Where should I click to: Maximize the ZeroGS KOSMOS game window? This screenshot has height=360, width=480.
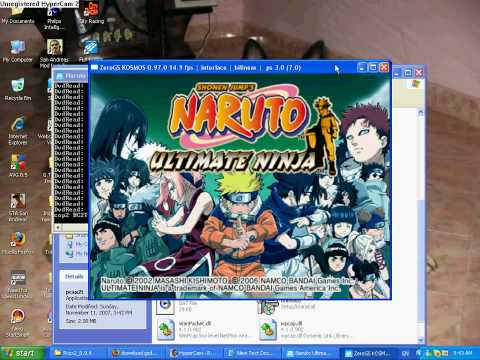tap(373, 68)
